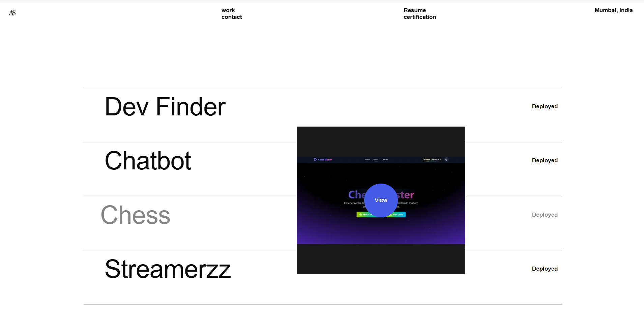Open the Streamerzz project title

tap(168, 269)
